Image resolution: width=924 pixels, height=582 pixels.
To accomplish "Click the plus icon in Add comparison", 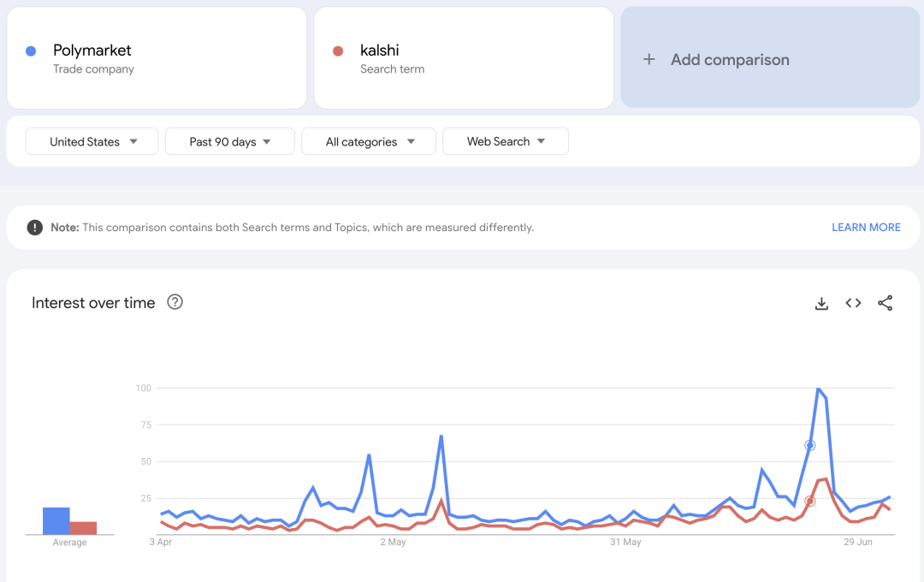I will pyautogui.click(x=649, y=60).
